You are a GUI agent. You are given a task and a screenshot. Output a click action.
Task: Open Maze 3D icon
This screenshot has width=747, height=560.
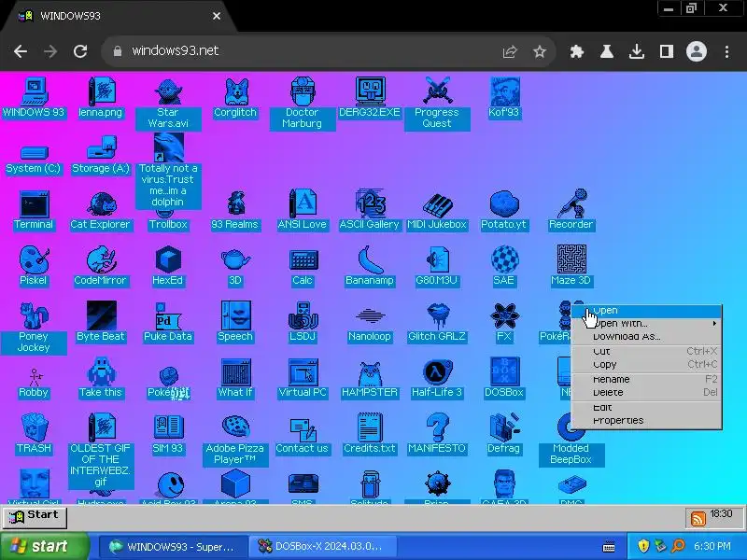click(x=571, y=260)
